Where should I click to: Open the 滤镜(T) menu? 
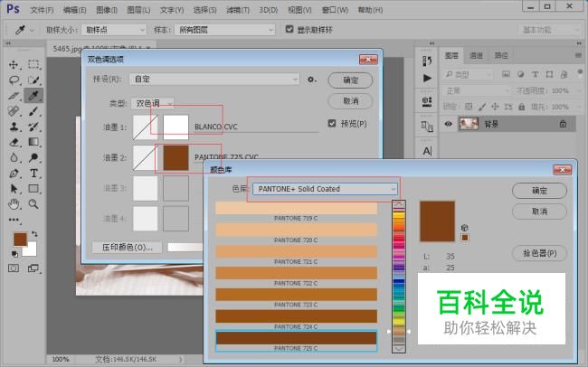pos(238,10)
